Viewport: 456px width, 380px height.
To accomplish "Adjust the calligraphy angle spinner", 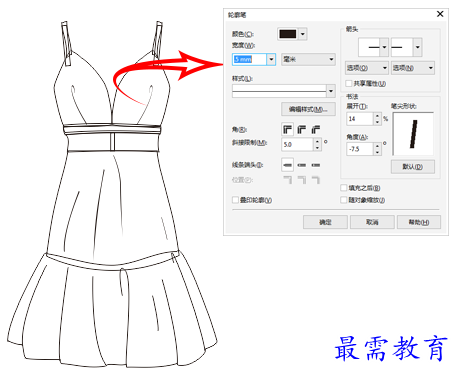I will click(x=377, y=149).
